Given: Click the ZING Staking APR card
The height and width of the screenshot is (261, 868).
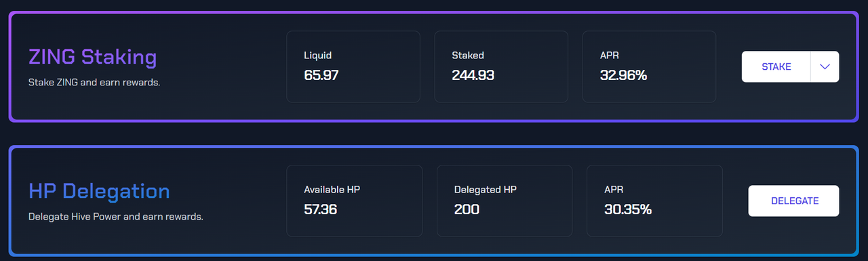Looking at the screenshot, I should point(649,66).
